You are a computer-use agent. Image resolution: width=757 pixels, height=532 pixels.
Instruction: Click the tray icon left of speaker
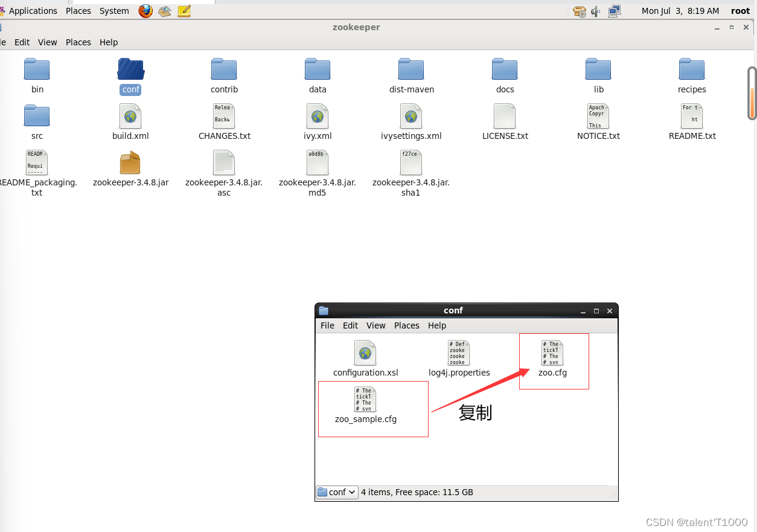tap(580, 11)
